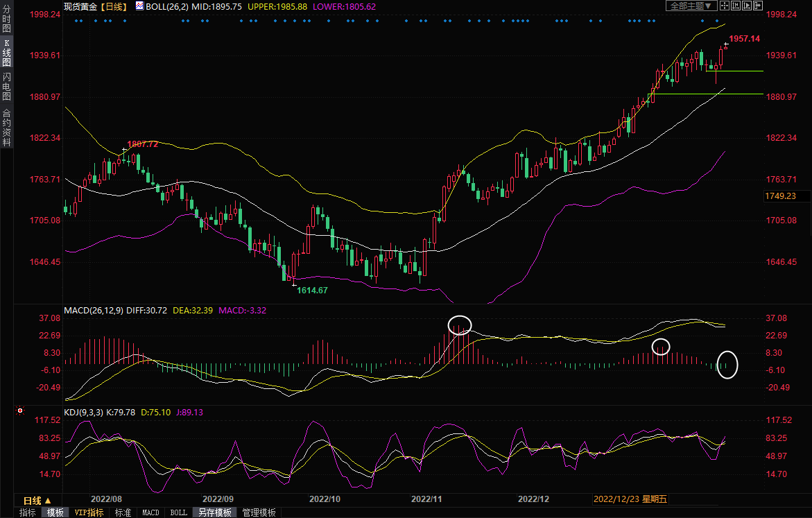The image size is (812, 518).
Task: Click the chart range measurement icon
Action: pos(735,6)
